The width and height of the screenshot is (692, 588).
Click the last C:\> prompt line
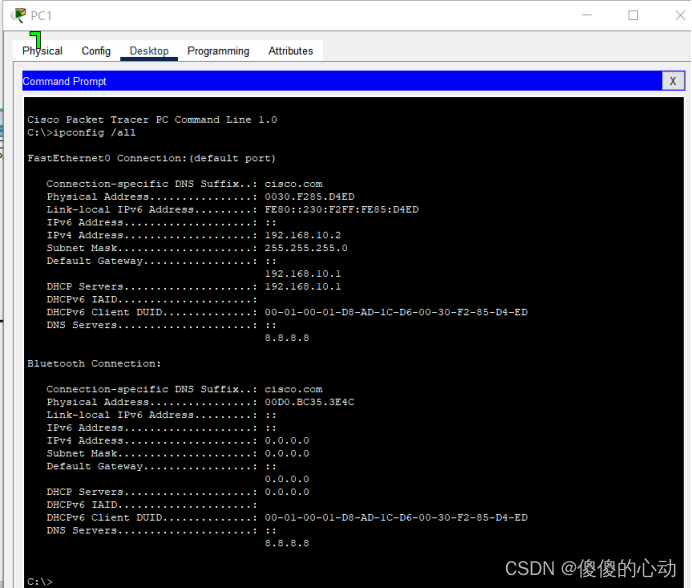(x=40, y=582)
